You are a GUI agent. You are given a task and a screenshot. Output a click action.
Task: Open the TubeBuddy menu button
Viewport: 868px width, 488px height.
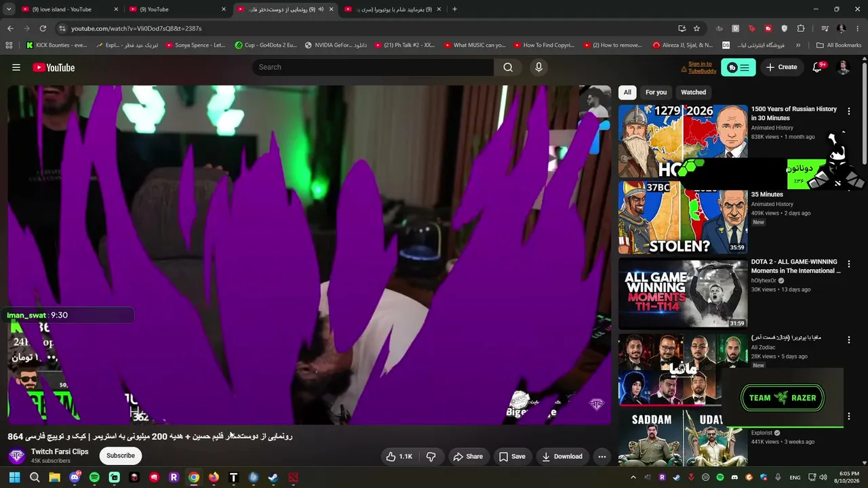point(738,67)
